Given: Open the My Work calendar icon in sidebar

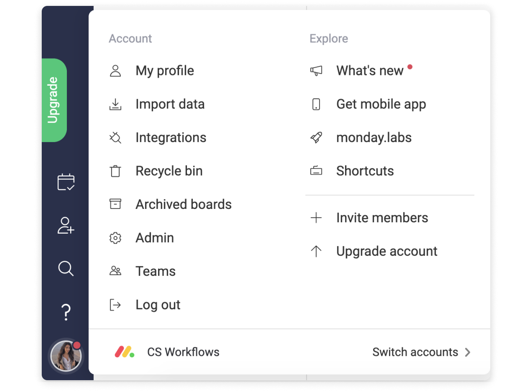Looking at the screenshot, I should [x=66, y=182].
